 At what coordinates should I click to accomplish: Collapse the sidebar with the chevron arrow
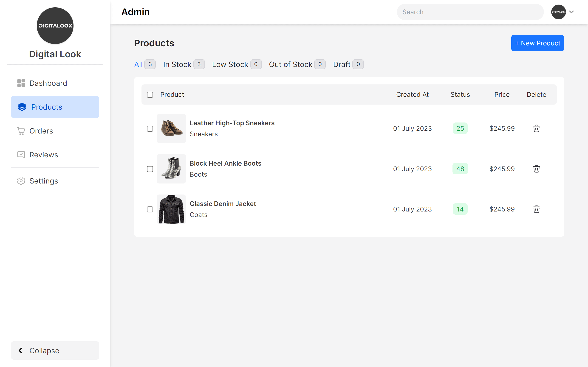pyautogui.click(x=21, y=350)
